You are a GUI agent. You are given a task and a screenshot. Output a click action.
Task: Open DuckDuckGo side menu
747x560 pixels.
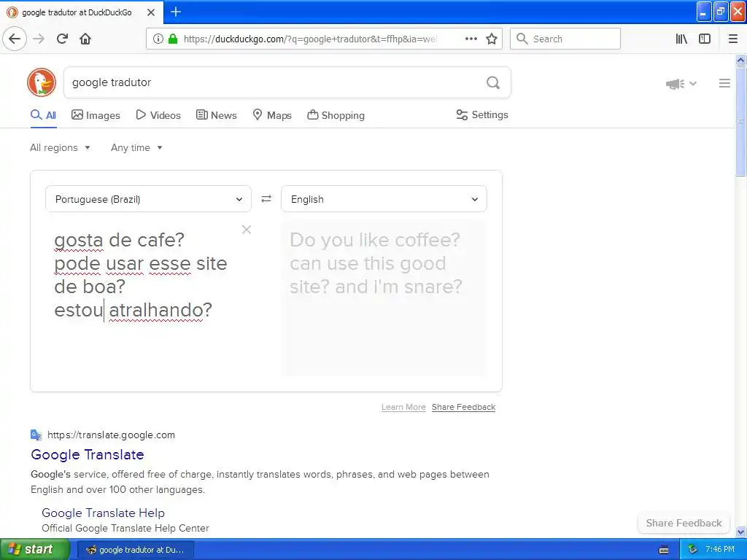coord(724,83)
